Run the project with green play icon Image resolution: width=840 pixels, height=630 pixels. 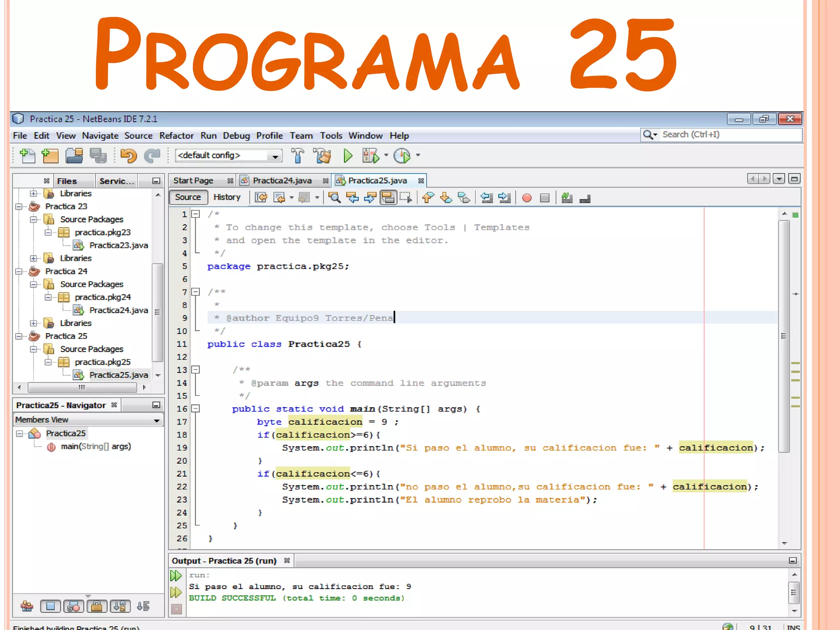pyautogui.click(x=348, y=156)
